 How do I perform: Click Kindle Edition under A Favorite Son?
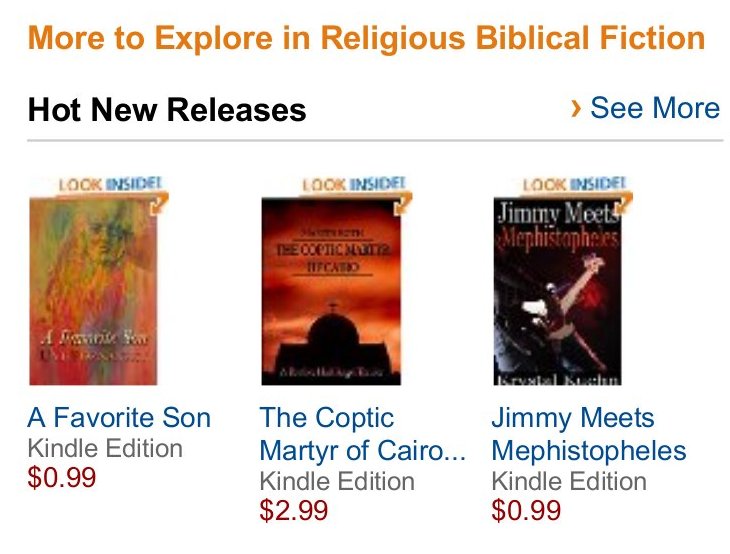pyautogui.click(x=105, y=448)
